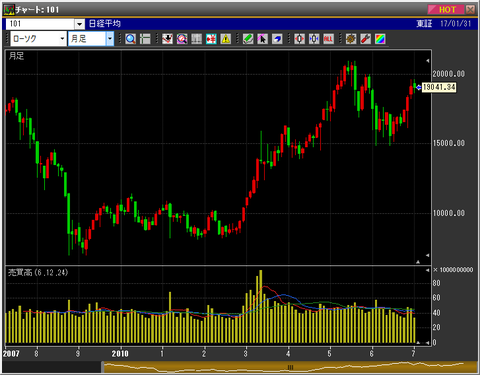Click the blue arrows zero icon
This screenshot has width=480, height=375.
[x=314, y=39]
